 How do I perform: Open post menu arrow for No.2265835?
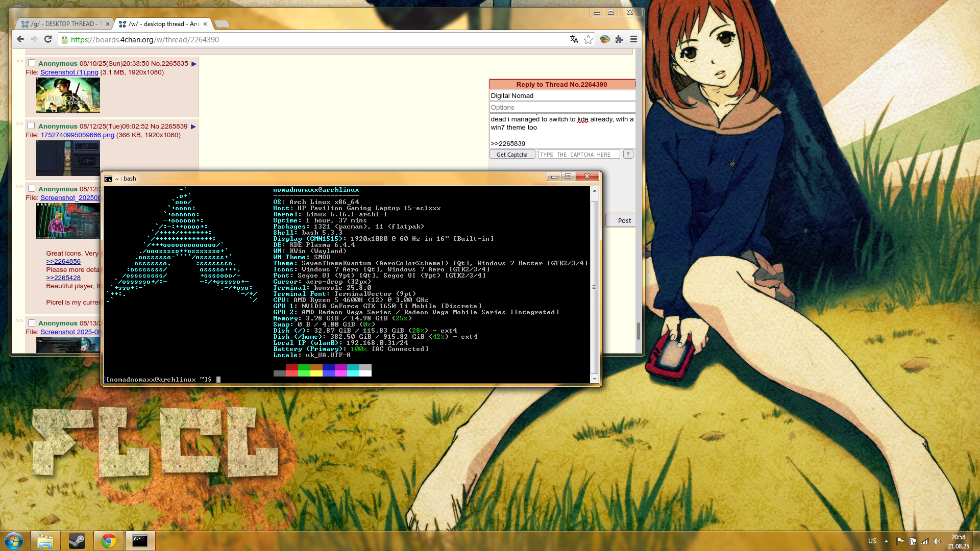tap(194, 64)
